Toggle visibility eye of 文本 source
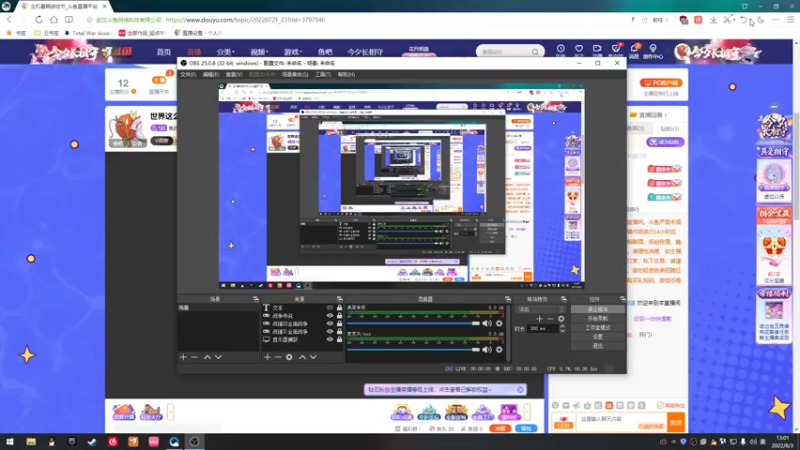Image resolution: width=800 pixels, height=450 pixels. pos(330,308)
